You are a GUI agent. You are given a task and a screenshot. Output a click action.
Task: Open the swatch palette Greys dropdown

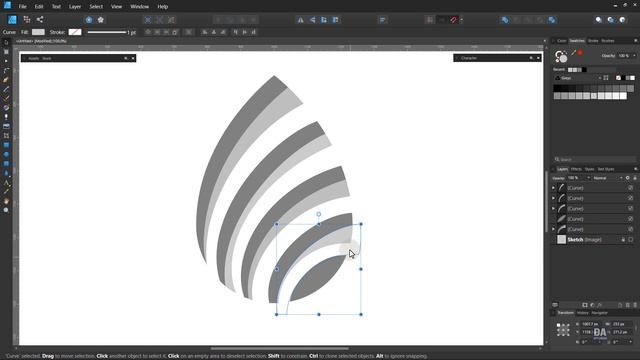point(578,78)
